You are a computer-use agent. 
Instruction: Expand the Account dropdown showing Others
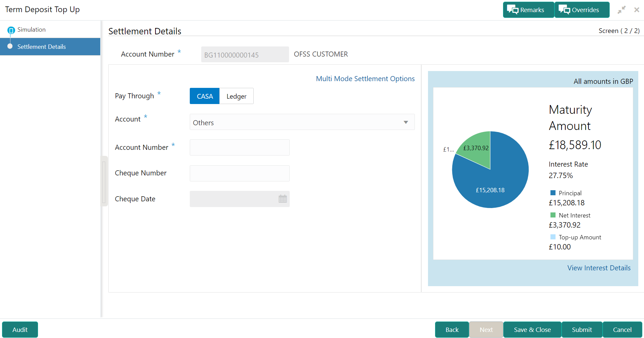(x=302, y=122)
